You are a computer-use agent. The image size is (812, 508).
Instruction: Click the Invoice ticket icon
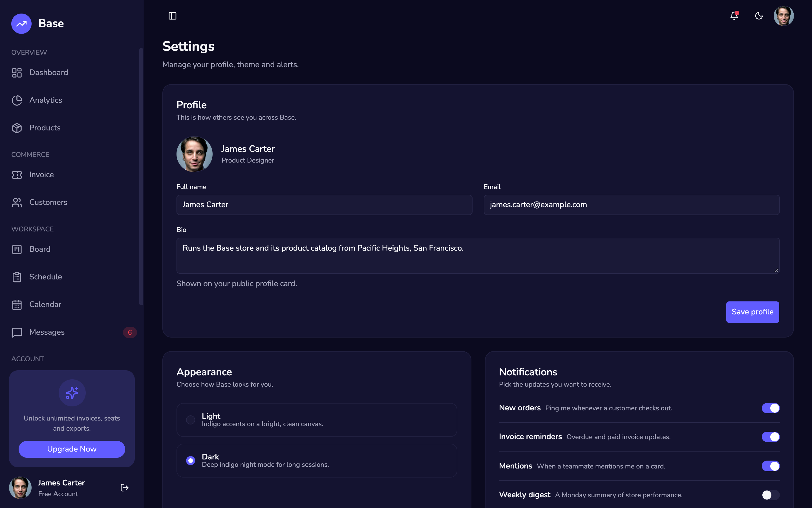(17, 175)
